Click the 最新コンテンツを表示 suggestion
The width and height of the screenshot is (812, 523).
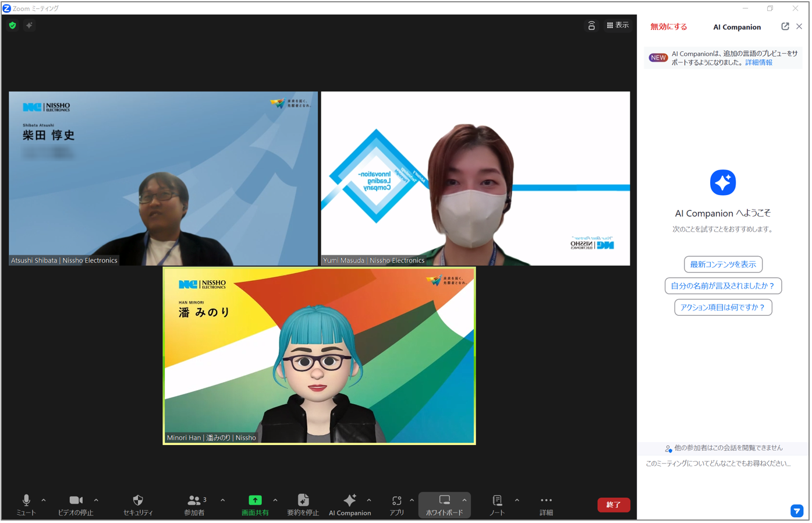[723, 264]
